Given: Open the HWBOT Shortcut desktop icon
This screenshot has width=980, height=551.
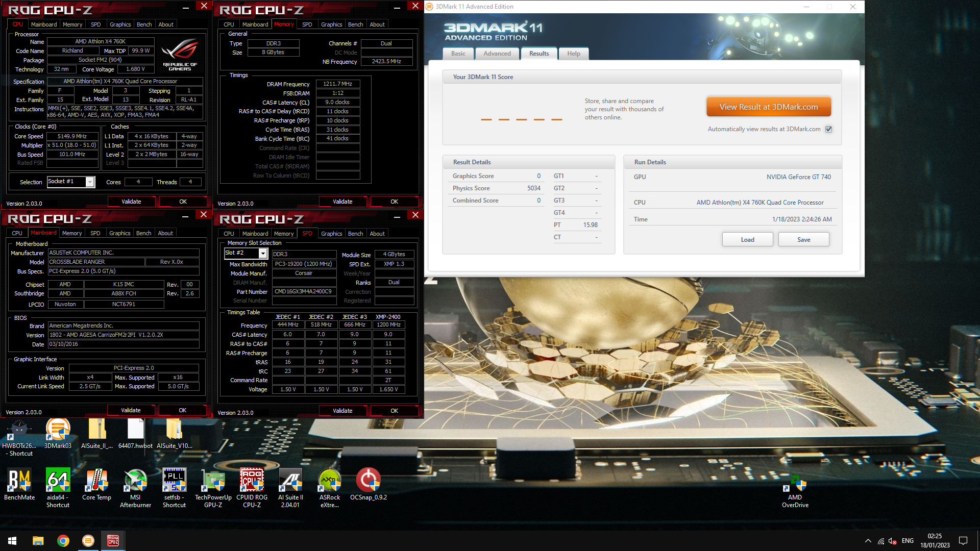Looking at the screenshot, I should coord(19,438).
